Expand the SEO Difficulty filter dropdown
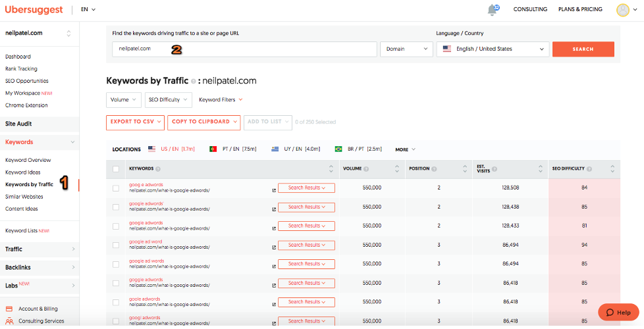The image size is (644, 329). tap(168, 99)
